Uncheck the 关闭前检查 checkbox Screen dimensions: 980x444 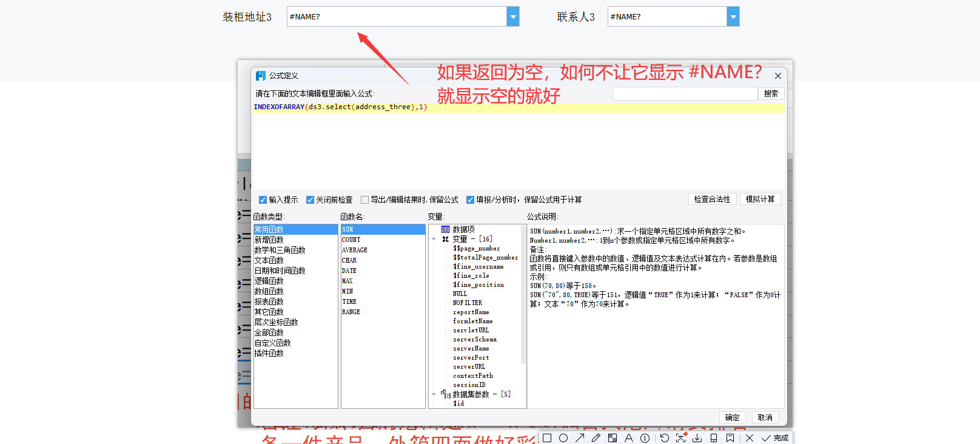click(310, 200)
